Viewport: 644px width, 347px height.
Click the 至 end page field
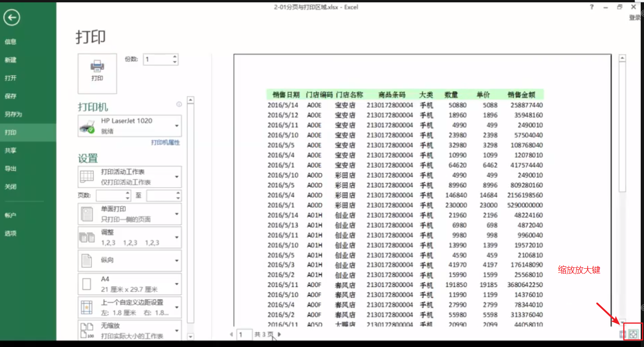161,196
